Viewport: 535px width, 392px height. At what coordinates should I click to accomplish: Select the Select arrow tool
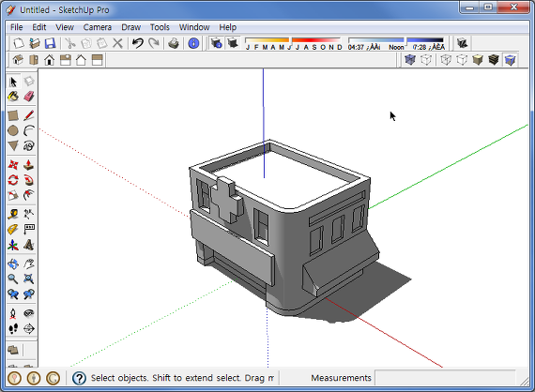pyautogui.click(x=13, y=82)
